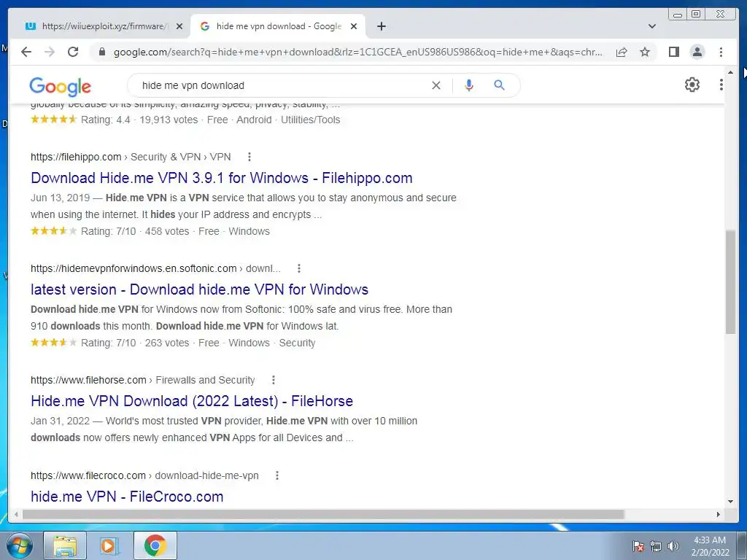
Task: Open more options for the filehorse.com result
Action: point(273,380)
